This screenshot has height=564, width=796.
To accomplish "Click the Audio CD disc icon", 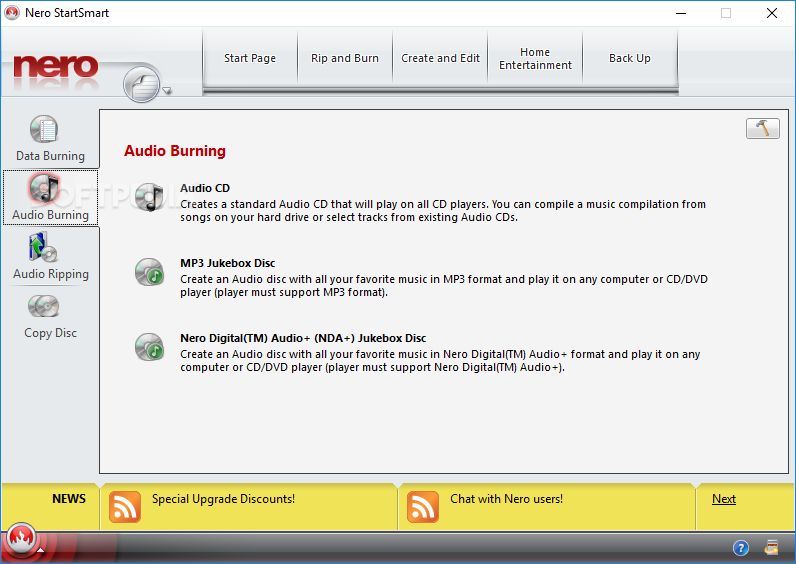I will 150,197.
